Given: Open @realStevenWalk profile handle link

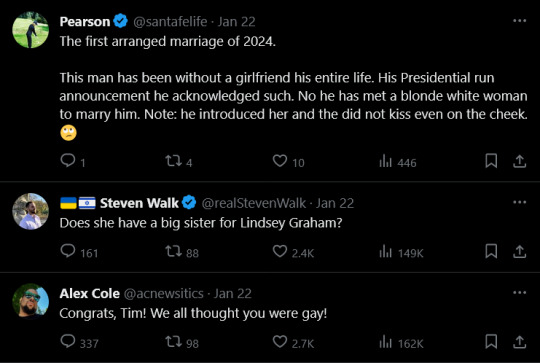Looking at the screenshot, I should pos(253,203).
